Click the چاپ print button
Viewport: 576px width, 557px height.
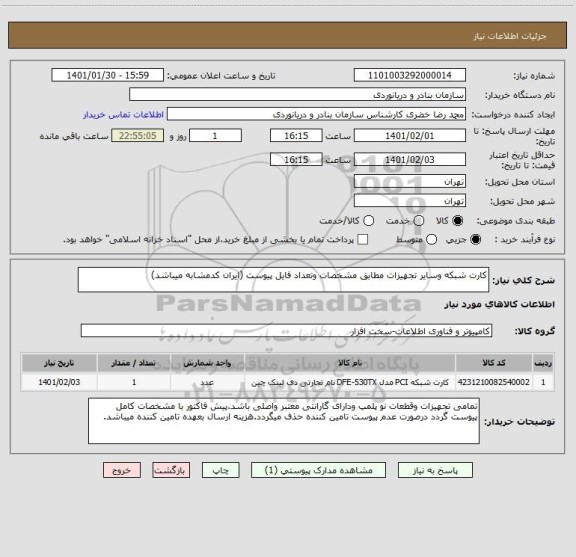tap(220, 470)
